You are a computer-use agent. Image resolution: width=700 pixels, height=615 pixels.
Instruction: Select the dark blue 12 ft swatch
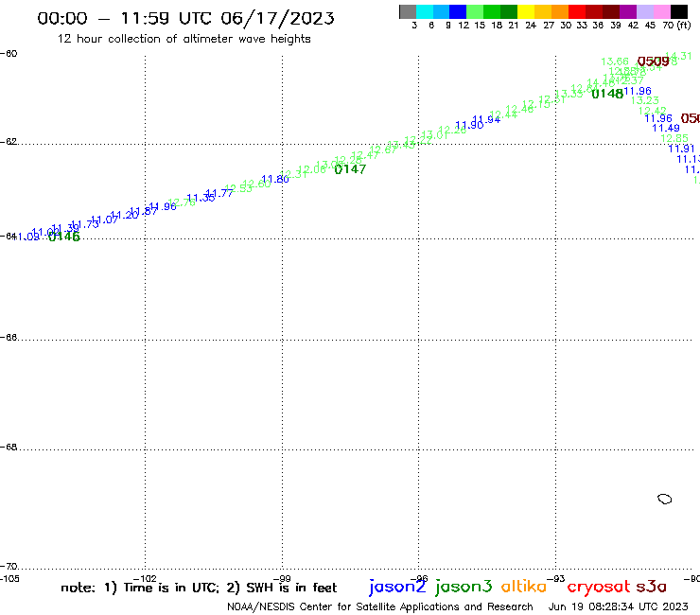click(458, 11)
